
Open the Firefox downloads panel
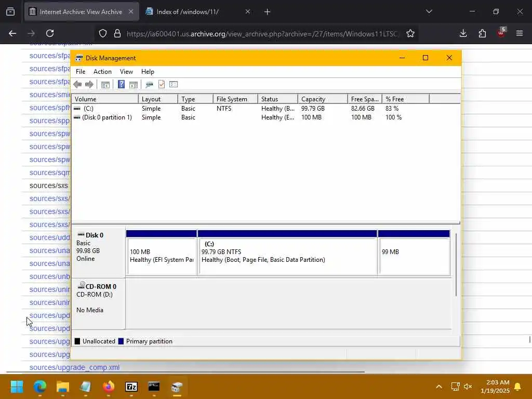pyautogui.click(x=463, y=33)
